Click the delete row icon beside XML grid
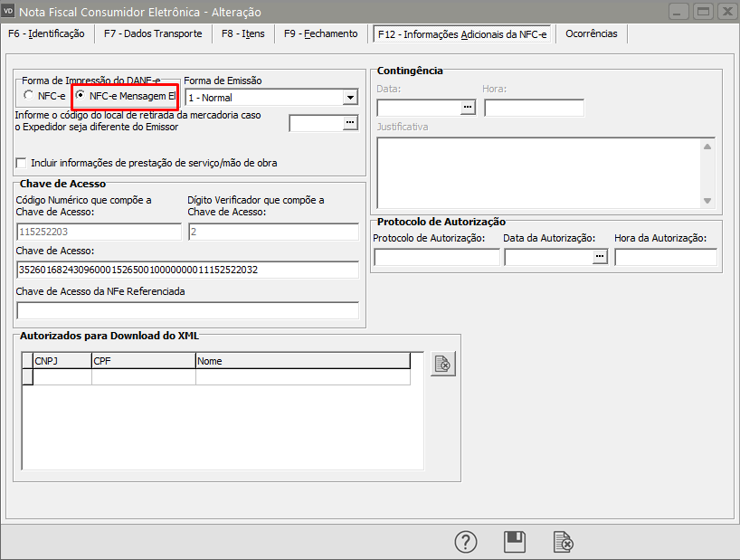Viewport: 740px width, 560px height. point(442,364)
